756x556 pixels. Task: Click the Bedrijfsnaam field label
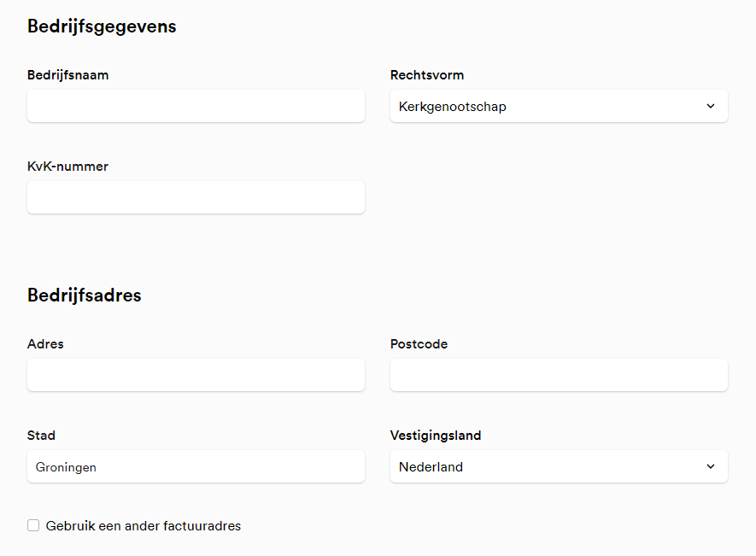(x=68, y=75)
